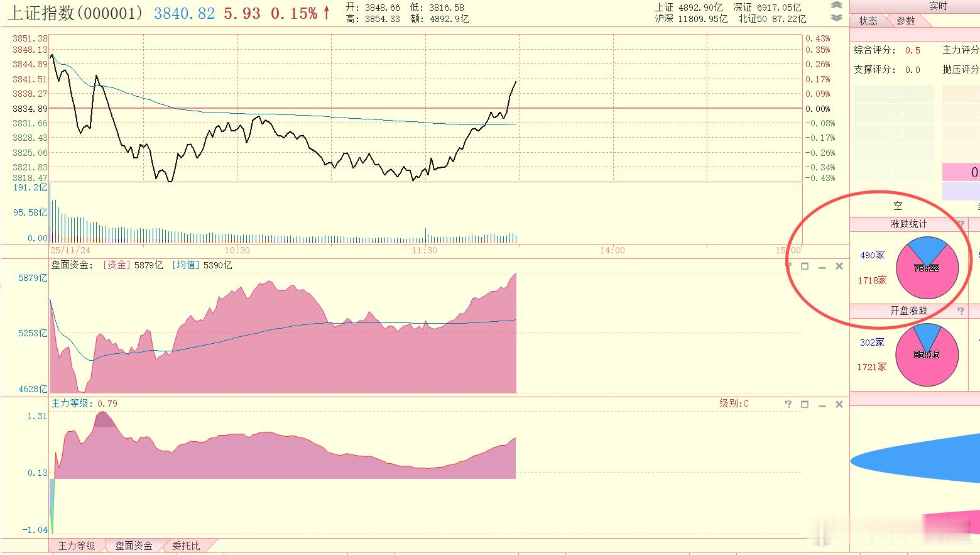
Task: Click the 85:15 pie chart
Action: (927, 354)
